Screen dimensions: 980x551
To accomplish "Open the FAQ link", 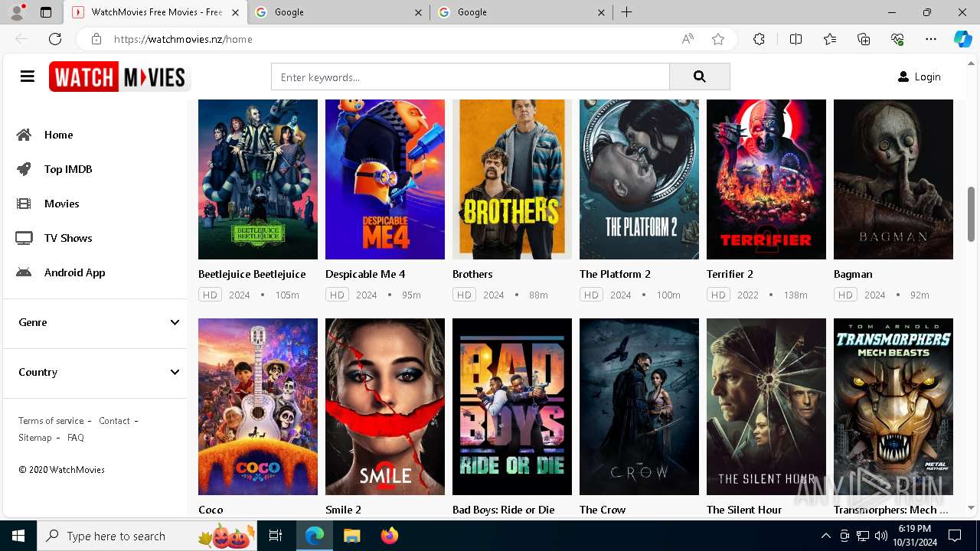I will (76, 438).
